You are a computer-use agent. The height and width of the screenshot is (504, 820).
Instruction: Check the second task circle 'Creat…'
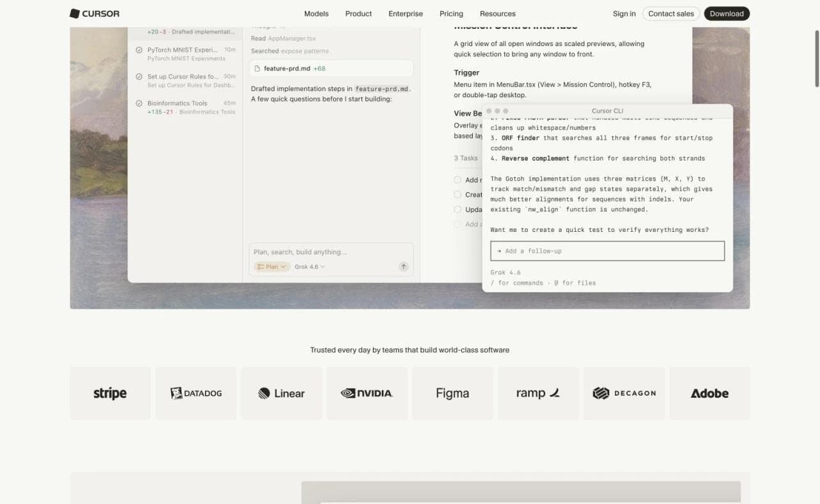[457, 195]
